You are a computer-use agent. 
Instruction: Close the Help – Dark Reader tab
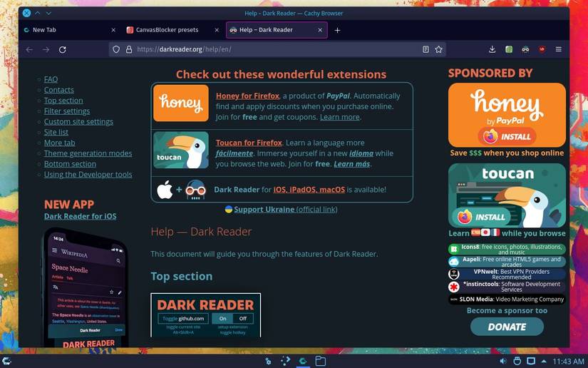pyautogui.click(x=320, y=30)
